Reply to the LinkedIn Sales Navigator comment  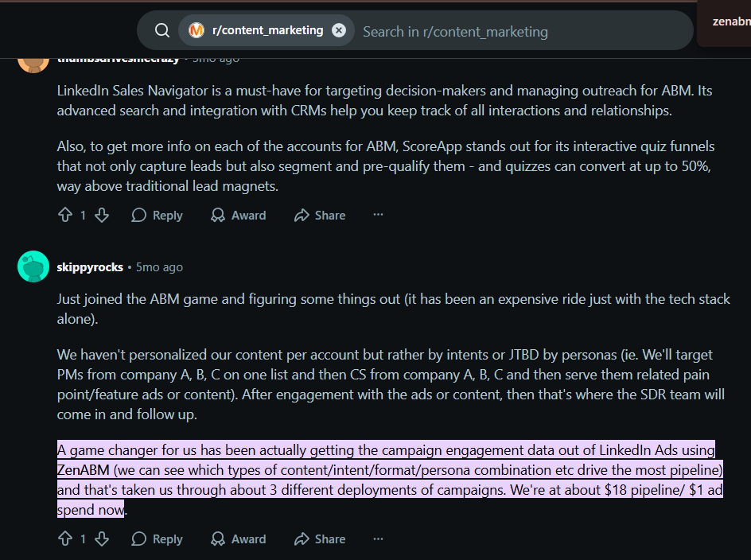point(158,216)
